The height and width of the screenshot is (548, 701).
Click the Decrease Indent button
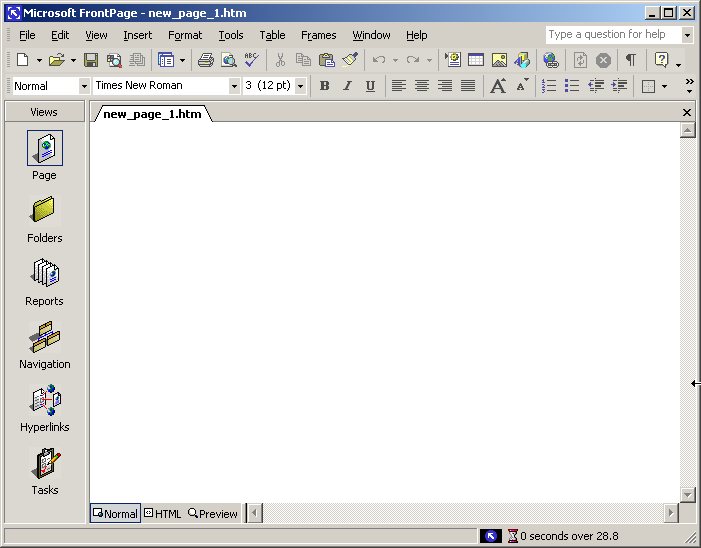[x=596, y=85]
